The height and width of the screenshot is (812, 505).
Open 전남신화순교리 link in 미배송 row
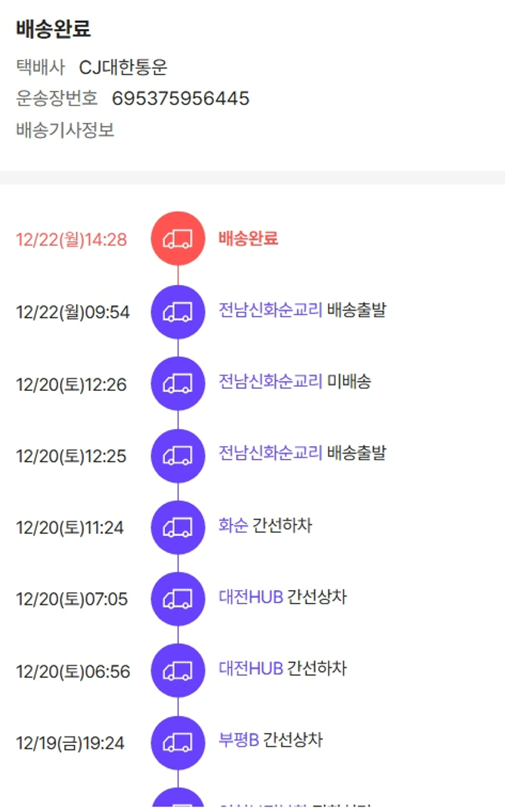tap(271, 382)
